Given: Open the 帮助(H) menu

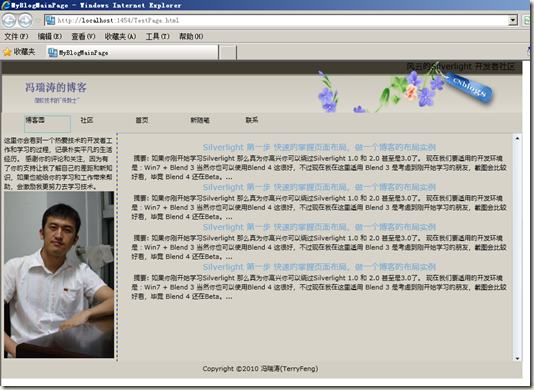Looking at the screenshot, I should pyautogui.click(x=191, y=36).
